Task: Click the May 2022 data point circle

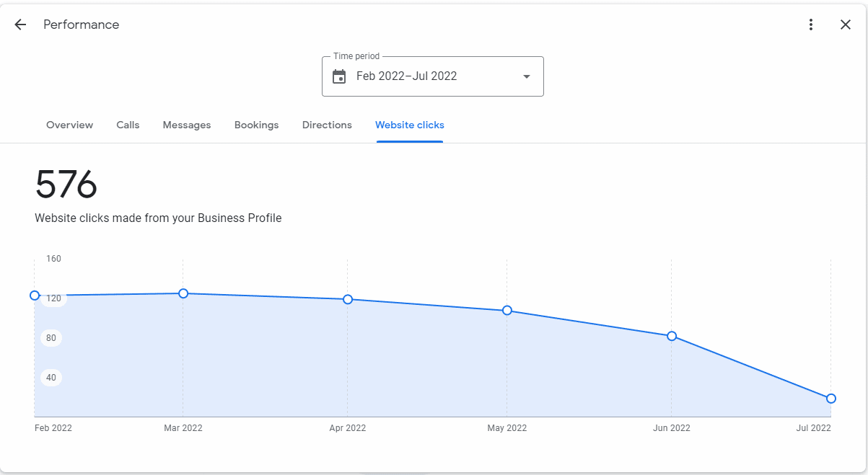Action: point(507,311)
